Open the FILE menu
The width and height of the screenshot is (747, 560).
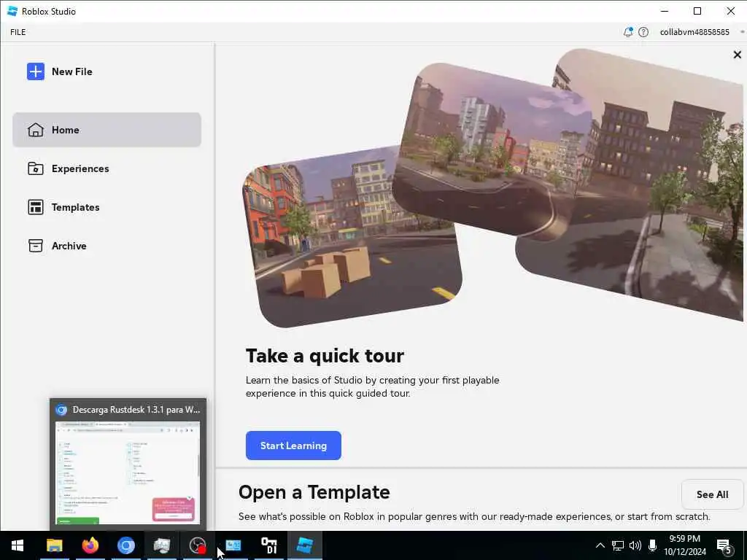pyautogui.click(x=18, y=32)
